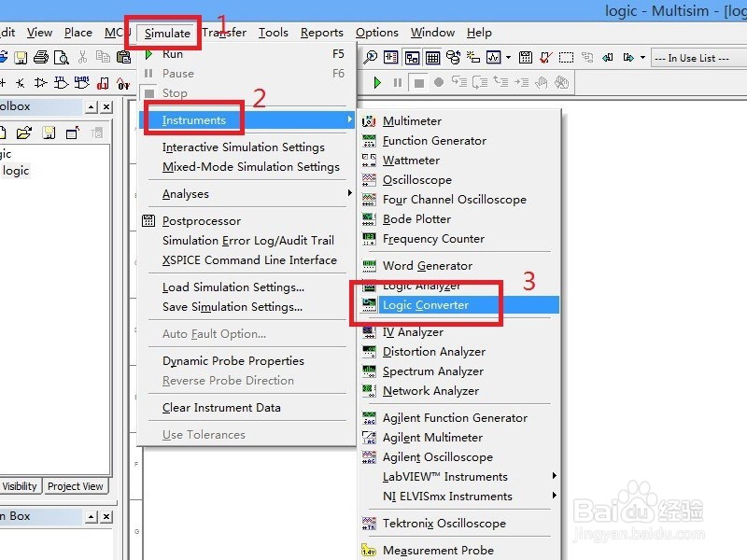The height and width of the screenshot is (560, 747).
Task: Place a CMOS component
Action: click(82, 83)
